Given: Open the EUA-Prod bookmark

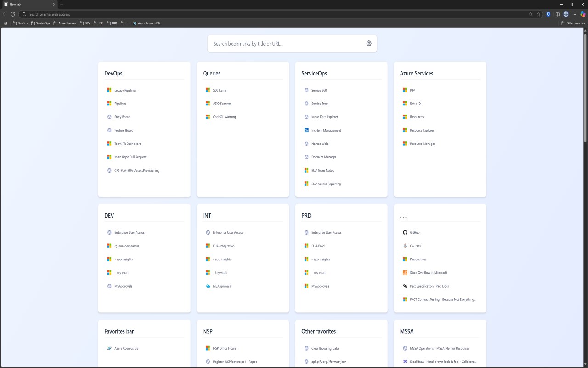Looking at the screenshot, I should [x=318, y=246].
